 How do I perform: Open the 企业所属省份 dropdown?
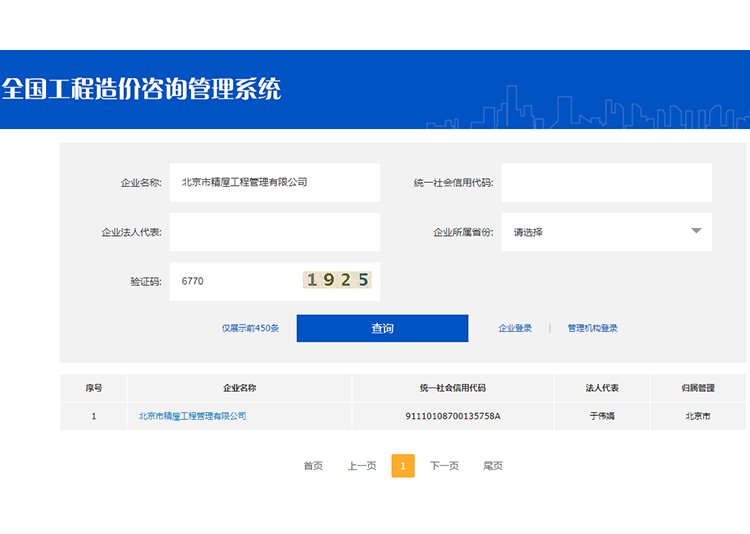(606, 232)
